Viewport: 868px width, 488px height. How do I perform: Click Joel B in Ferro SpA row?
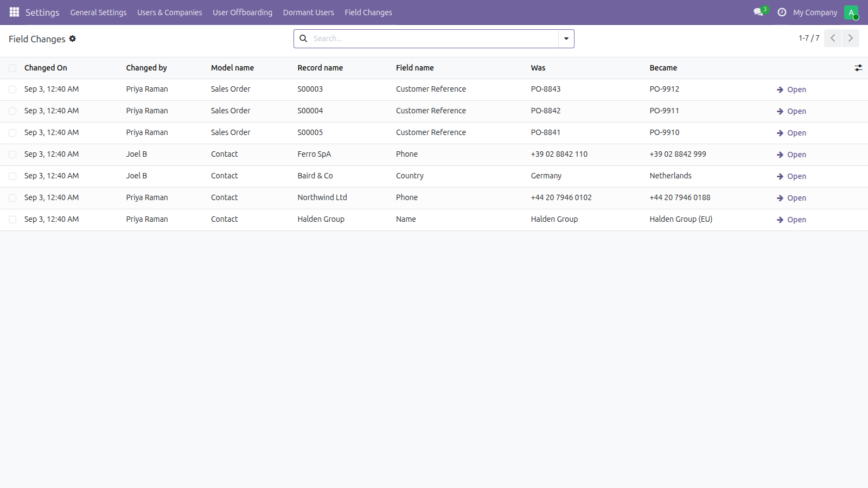(x=137, y=154)
